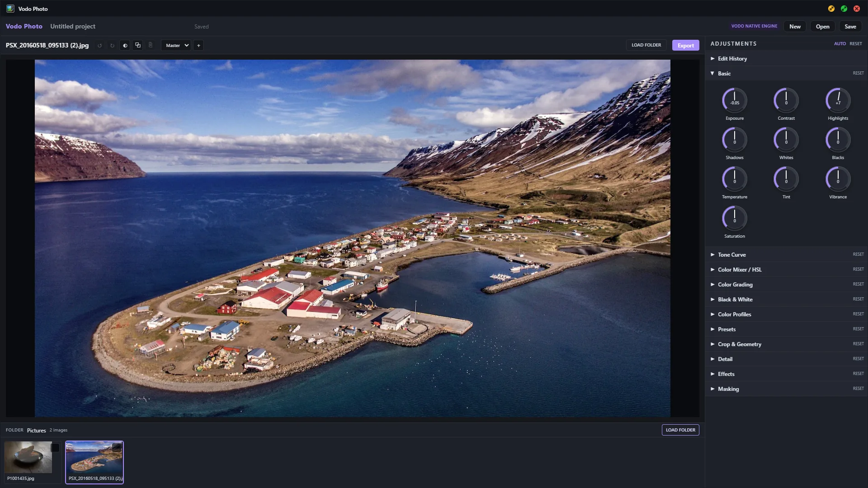The width and height of the screenshot is (868, 488).
Task: Expand the Edit History section
Action: (787, 59)
